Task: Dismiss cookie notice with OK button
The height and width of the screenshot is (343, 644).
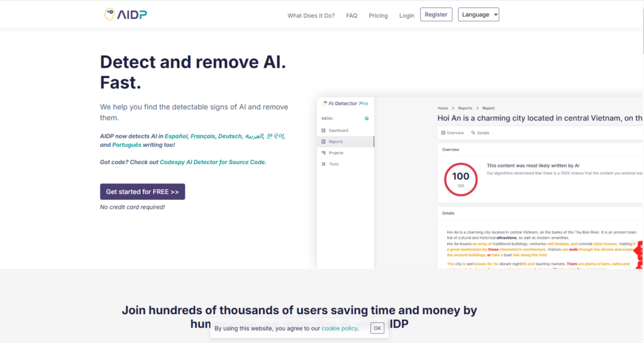Action: (377, 328)
